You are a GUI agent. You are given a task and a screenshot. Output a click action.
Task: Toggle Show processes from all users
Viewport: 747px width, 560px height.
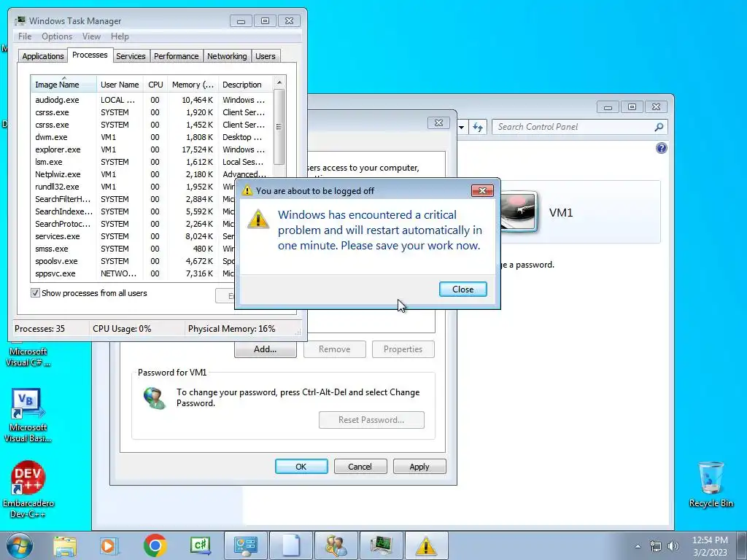35,293
